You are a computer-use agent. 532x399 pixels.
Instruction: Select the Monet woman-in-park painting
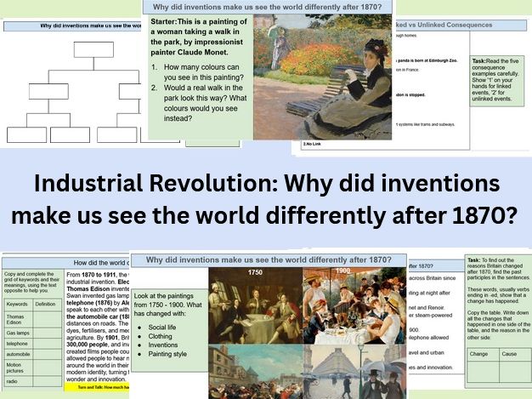322,77
